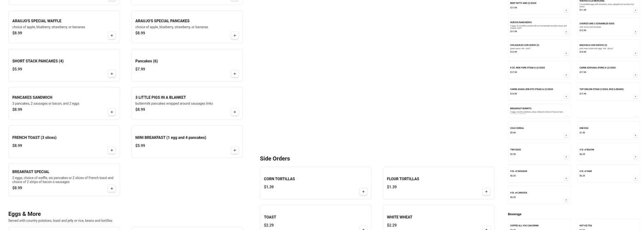Click the Side Orders section heading
This screenshot has height=230, width=644.
tap(275, 159)
